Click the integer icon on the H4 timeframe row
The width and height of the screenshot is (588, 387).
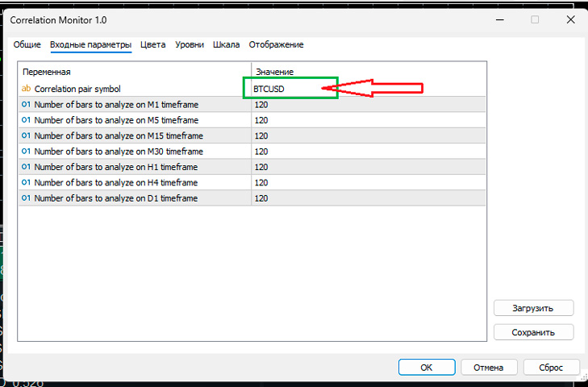pyautogui.click(x=26, y=182)
